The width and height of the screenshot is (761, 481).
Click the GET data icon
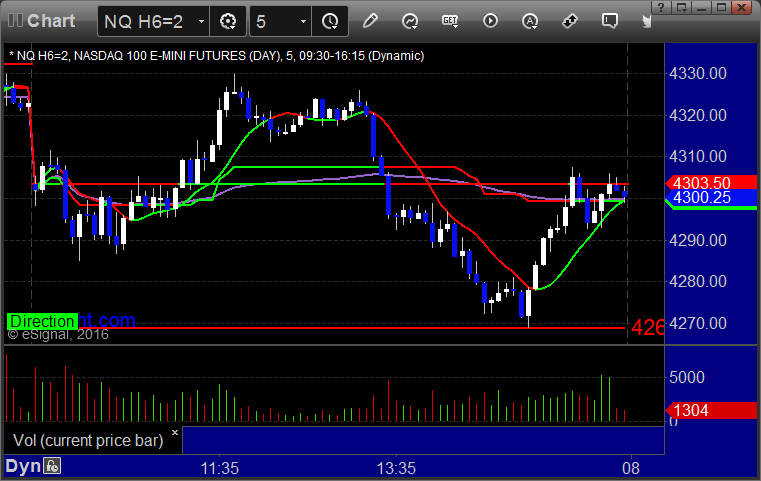[450, 21]
